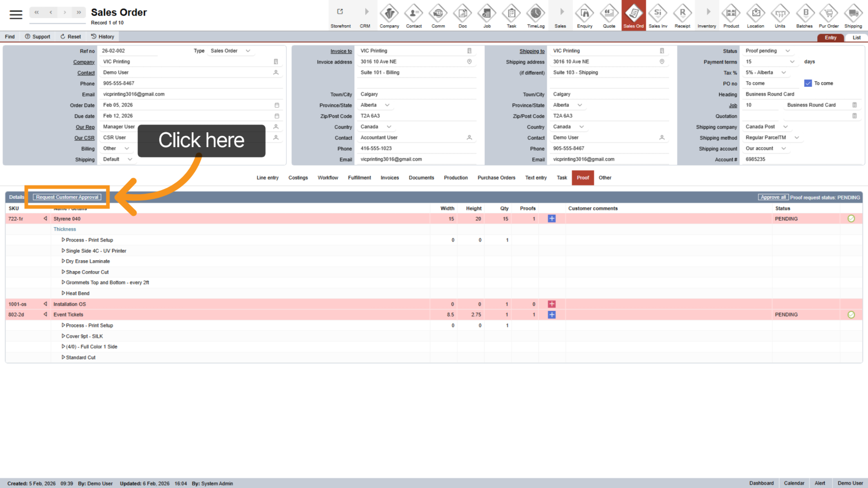Expand the Heat Bend process row

[x=63, y=293]
